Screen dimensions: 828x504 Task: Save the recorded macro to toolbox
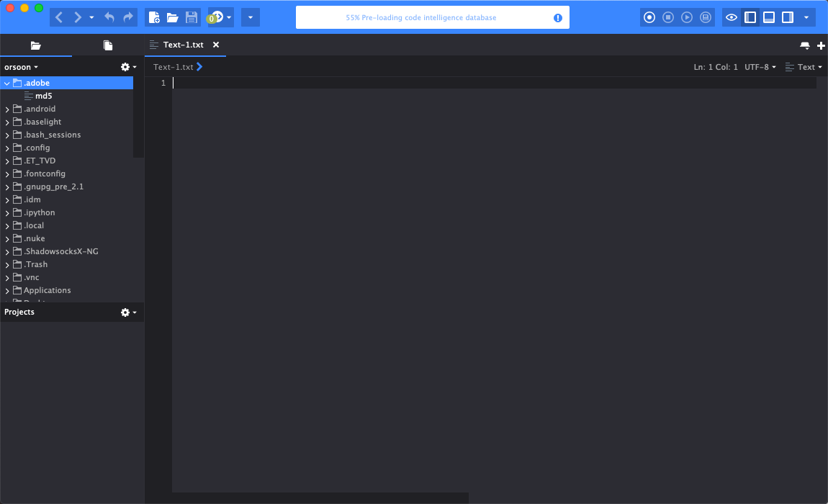click(706, 17)
